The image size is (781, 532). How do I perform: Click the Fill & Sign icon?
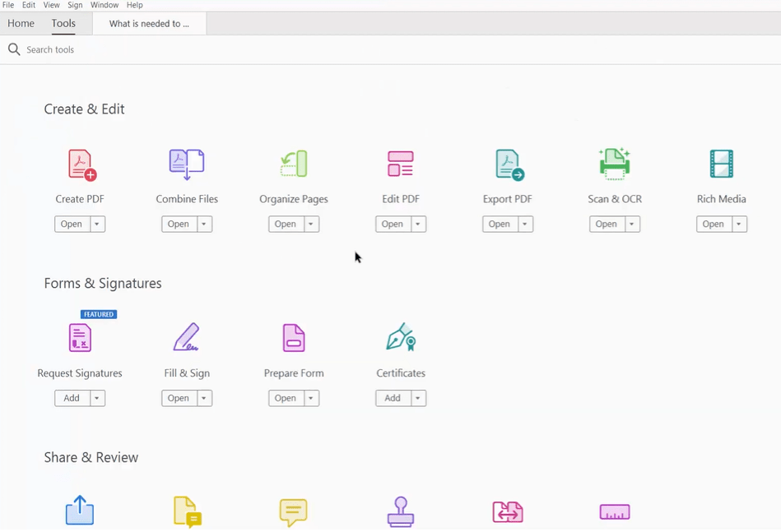[x=187, y=338]
